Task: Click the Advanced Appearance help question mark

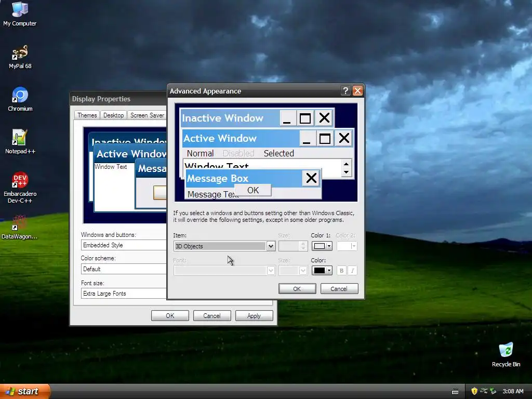Action: 345,90
